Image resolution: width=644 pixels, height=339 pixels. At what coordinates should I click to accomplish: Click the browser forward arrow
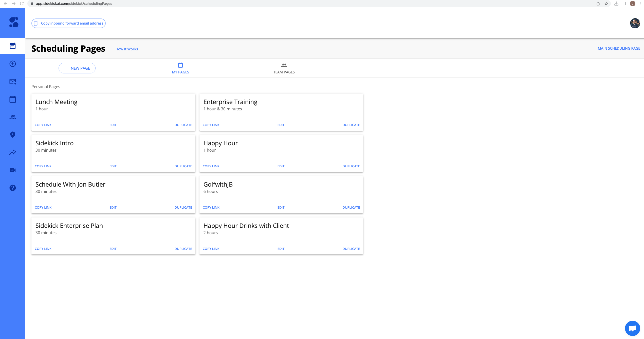click(x=14, y=4)
